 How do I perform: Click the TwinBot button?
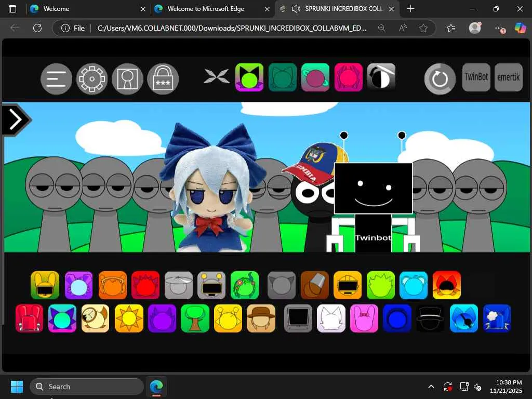point(476,77)
